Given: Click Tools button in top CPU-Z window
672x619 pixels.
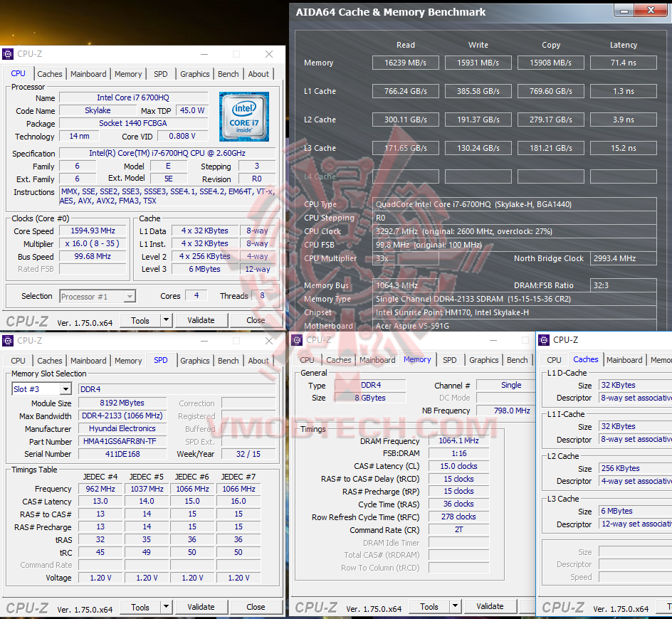Looking at the screenshot, I should click(140, 320).
